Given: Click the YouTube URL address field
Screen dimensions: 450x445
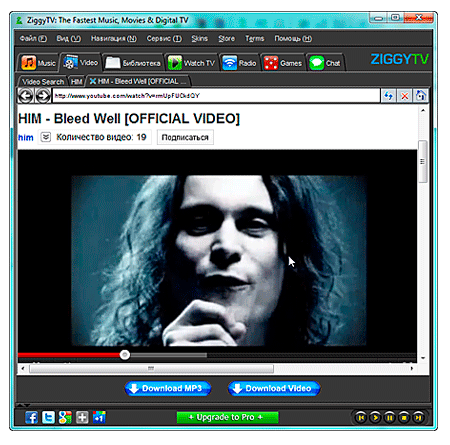Looking at the screenshot, I should (x=216, y=96).
